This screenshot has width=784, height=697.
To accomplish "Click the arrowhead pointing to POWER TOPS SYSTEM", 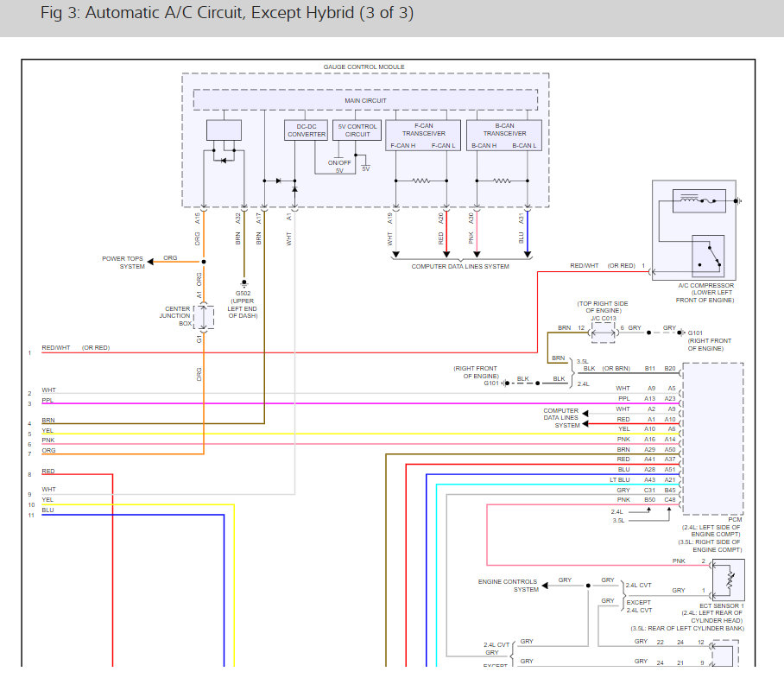I will pyautogui.click(x=150, y=262).
